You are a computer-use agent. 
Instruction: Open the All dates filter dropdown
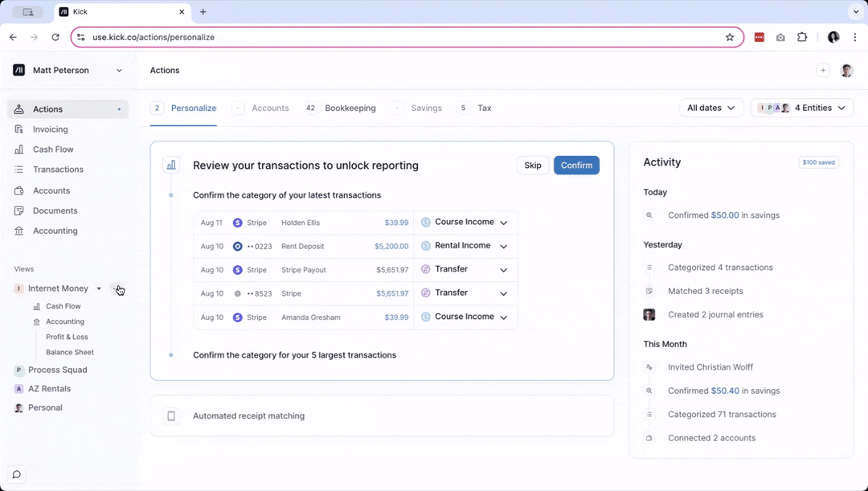tap(711, 108)
